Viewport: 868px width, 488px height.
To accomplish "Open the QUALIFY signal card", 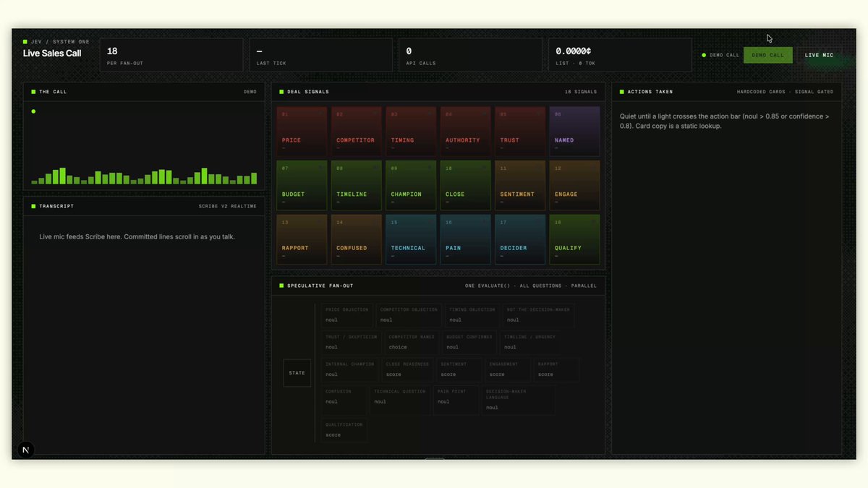I will tap(574, 239).
